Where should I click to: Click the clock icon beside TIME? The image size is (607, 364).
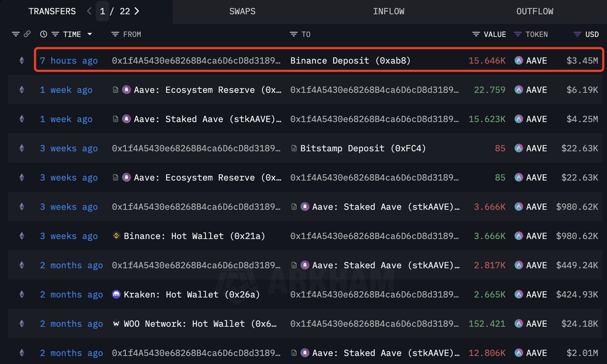click(44, 34)
